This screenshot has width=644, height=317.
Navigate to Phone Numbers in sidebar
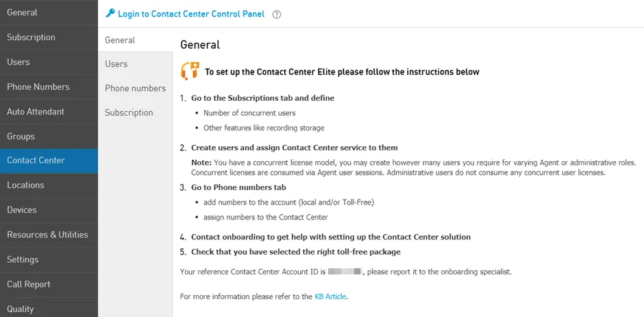pyautogui.click(x=49, y=86)
